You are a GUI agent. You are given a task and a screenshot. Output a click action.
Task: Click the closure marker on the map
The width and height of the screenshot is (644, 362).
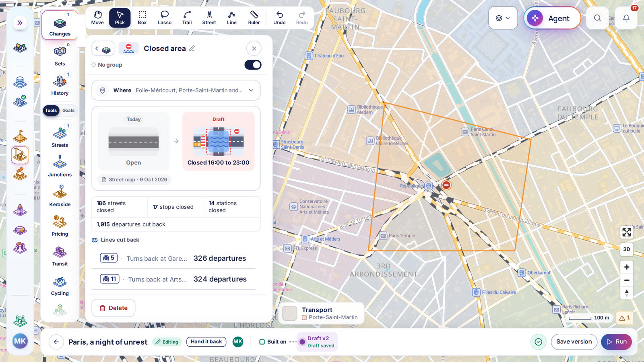(446, 185)
